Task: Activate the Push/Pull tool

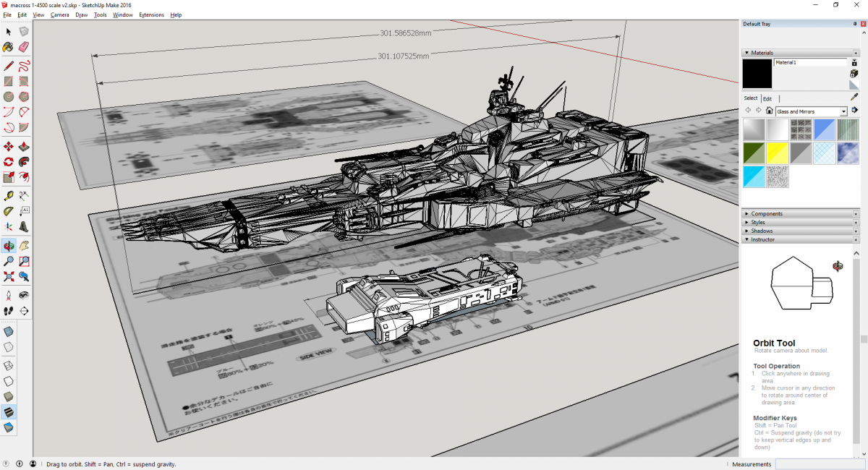Action: 24,147
